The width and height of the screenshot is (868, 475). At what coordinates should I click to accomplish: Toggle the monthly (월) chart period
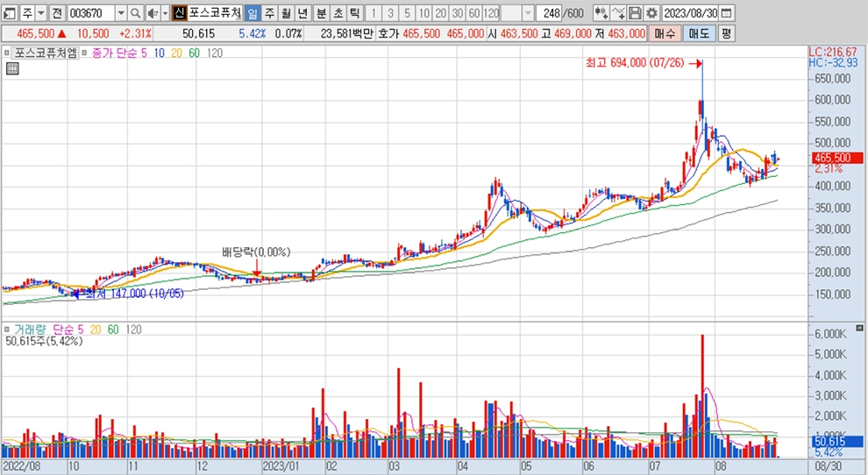[286, 13]
